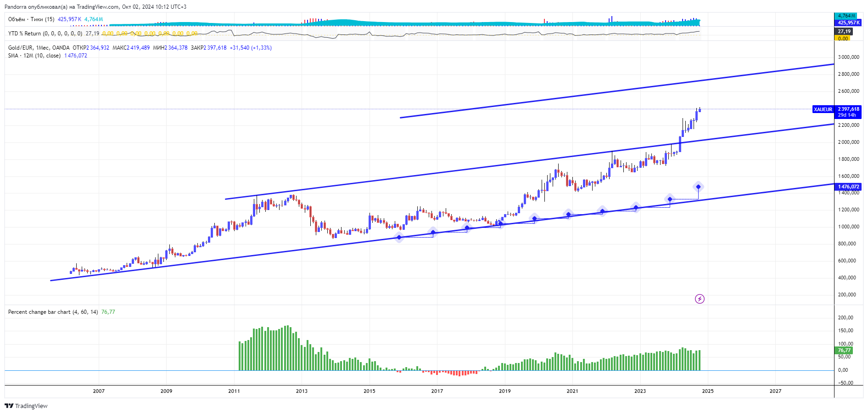The width and height of the screenshot is (868, 414).
Task: Click the 2023 label on time axis
Action: click(x=640, y=391)
